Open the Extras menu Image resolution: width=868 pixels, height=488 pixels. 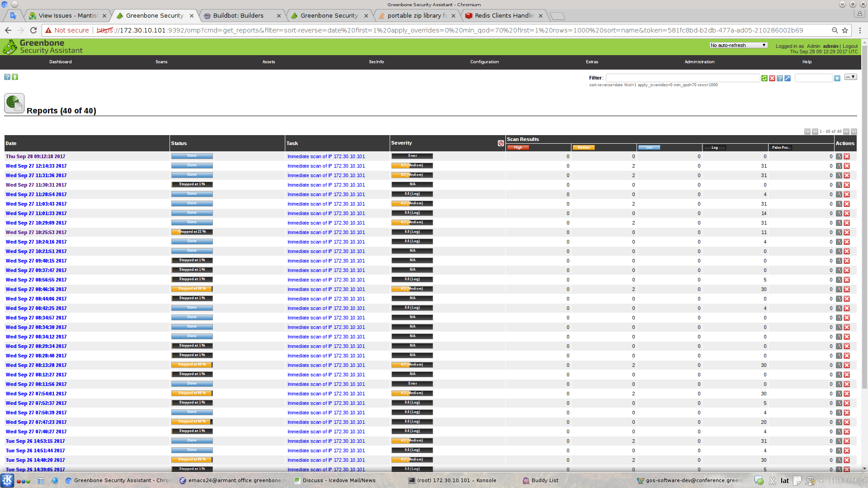coord(592,62)
